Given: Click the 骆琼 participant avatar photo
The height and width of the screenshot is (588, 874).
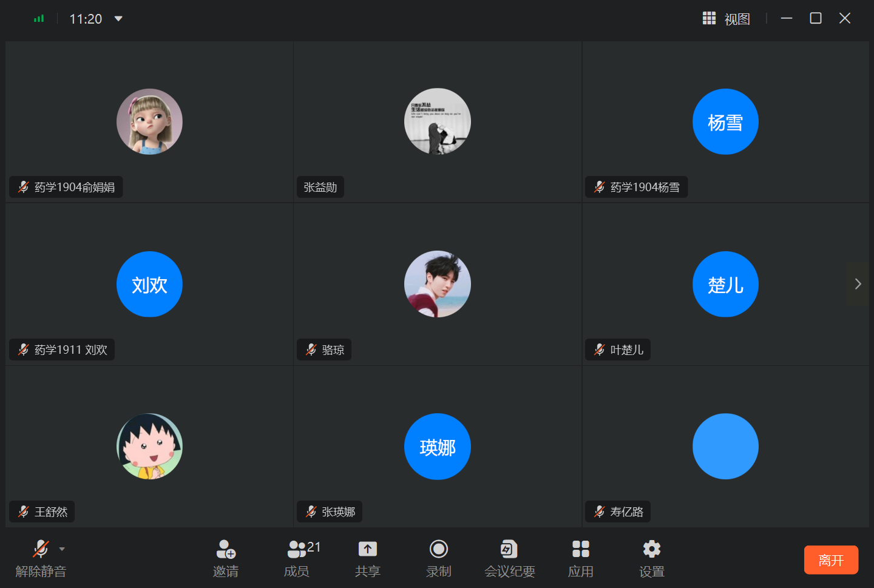Looking at the screenshot, I should click(437, 284).
